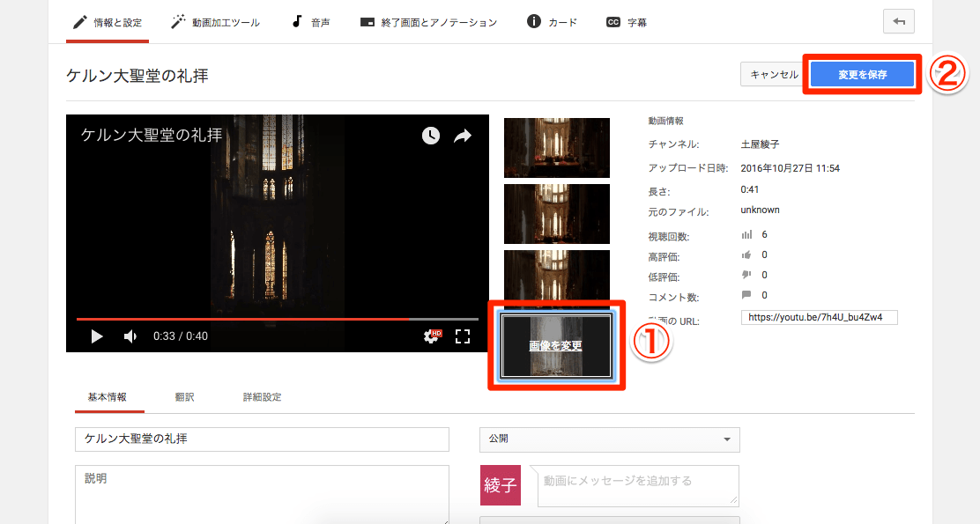Click 画像を変更 custom thumbnail
980x524 pixels.
point(556,345)
